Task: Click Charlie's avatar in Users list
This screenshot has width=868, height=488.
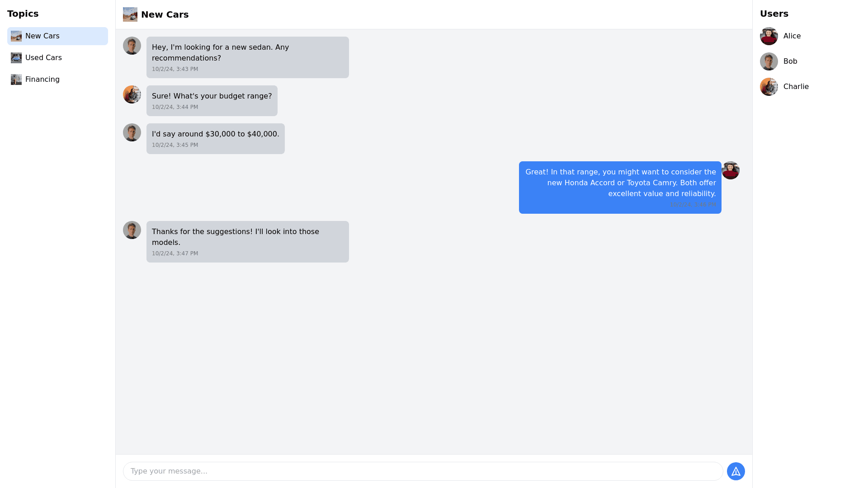Action: click(x=769, y=87)
